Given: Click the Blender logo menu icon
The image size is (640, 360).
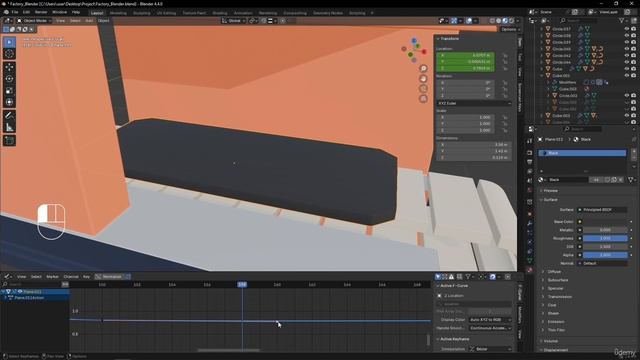Looking at the screenshot, I should click(x=6, y=13).
